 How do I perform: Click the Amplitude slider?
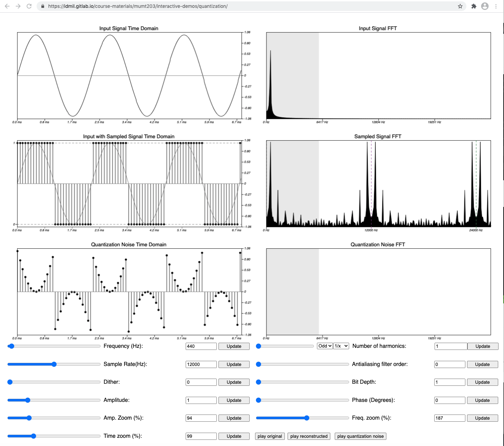pos(54,400)
